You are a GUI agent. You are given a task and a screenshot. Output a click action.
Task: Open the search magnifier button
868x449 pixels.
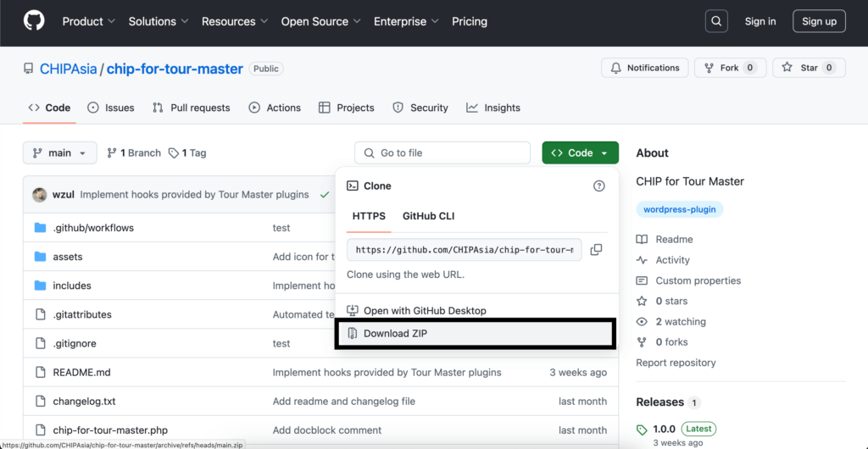pos(715,21)
